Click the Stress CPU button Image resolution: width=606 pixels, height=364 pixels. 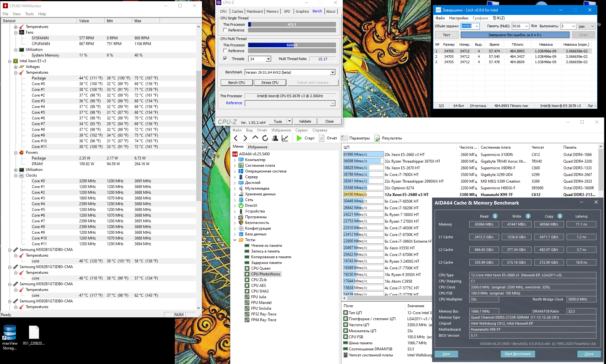[x=270, y=83]
